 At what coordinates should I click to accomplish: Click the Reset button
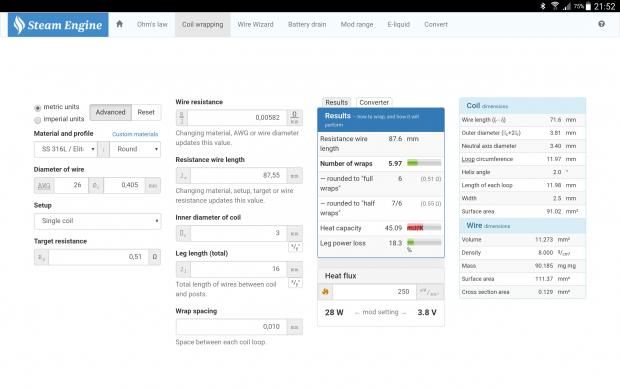[x=146, y=112]
